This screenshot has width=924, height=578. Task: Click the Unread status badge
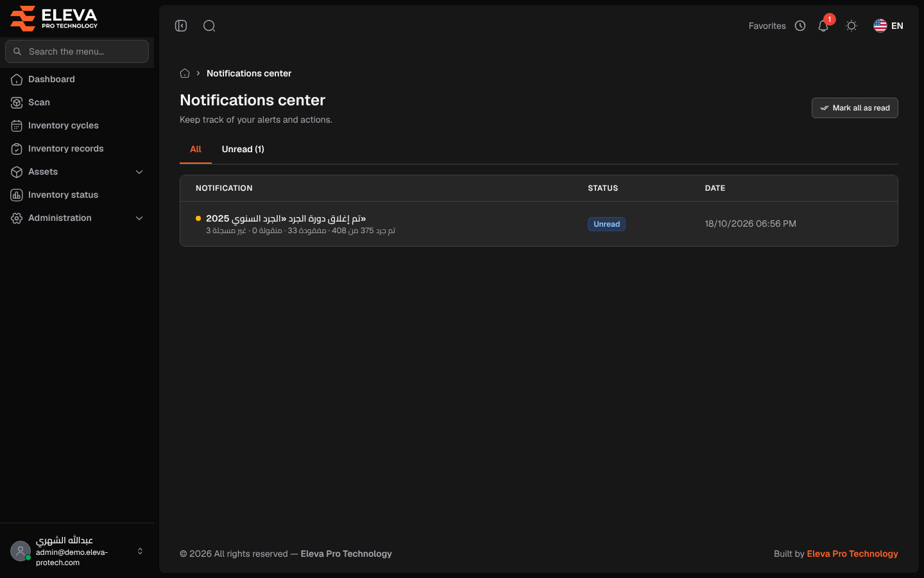pos(606,224)
